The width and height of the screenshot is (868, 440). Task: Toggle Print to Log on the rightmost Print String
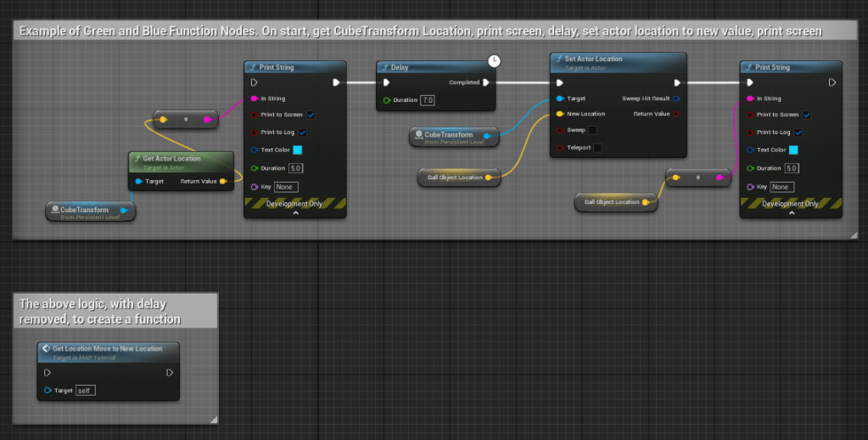tap(799, 133)
